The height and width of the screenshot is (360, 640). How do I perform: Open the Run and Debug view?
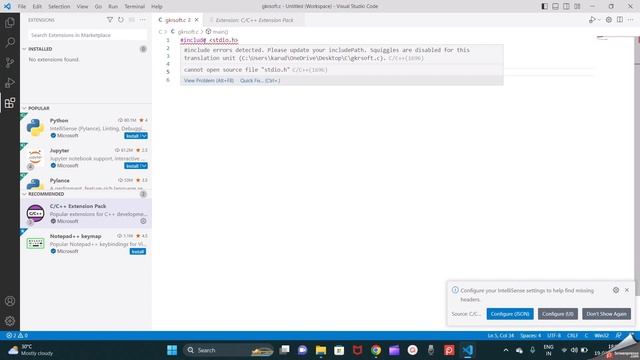pyautogui.click(x=10, y=82)
